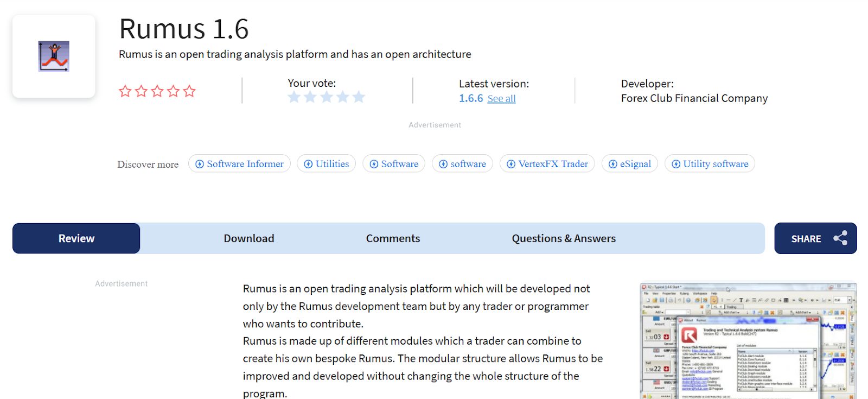868x399 pixels.
Task: Follow the See all versions link
Action: tap(501, 99)
